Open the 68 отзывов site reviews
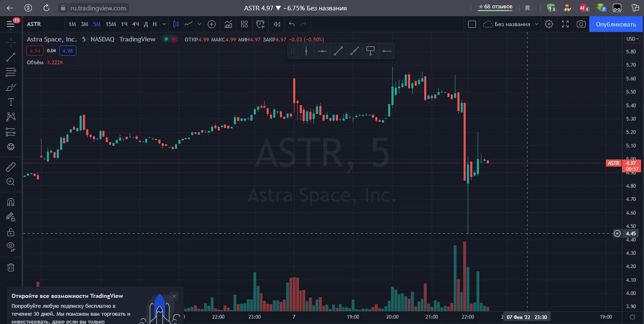The image size is (644, 324). (x=495, y=7)
